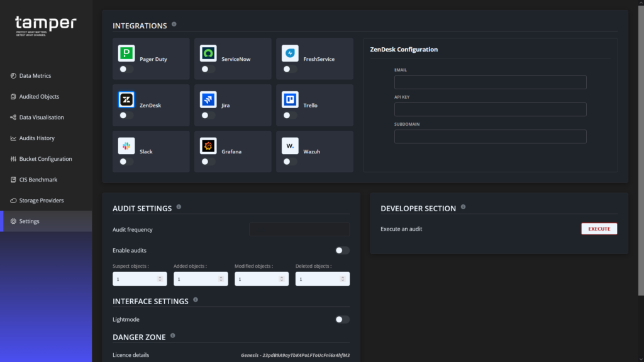Select the Wazuh integration icon
The width and height of the screenshot is (644, 362).
pos(289,145)
